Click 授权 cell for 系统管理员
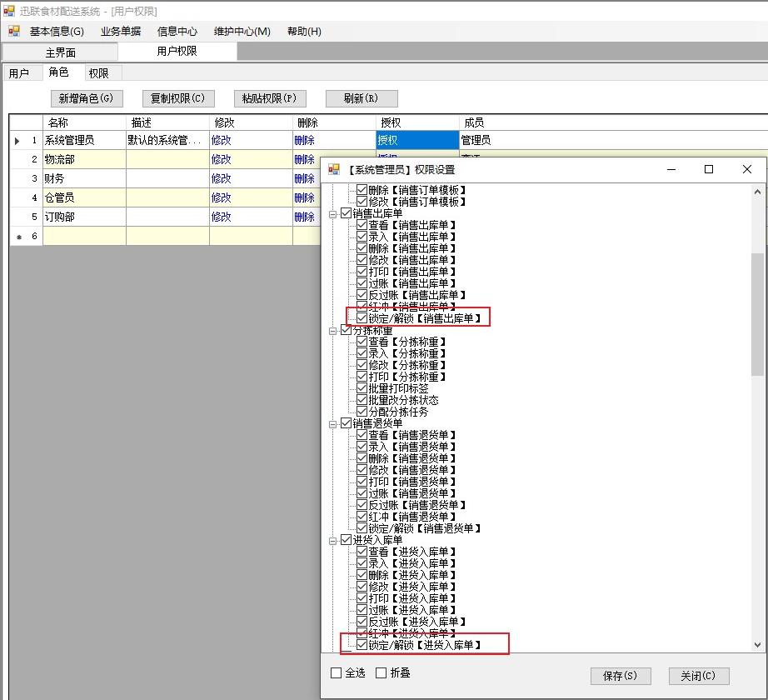This screenshot has height=700, width=768. [x=417, y=140]
